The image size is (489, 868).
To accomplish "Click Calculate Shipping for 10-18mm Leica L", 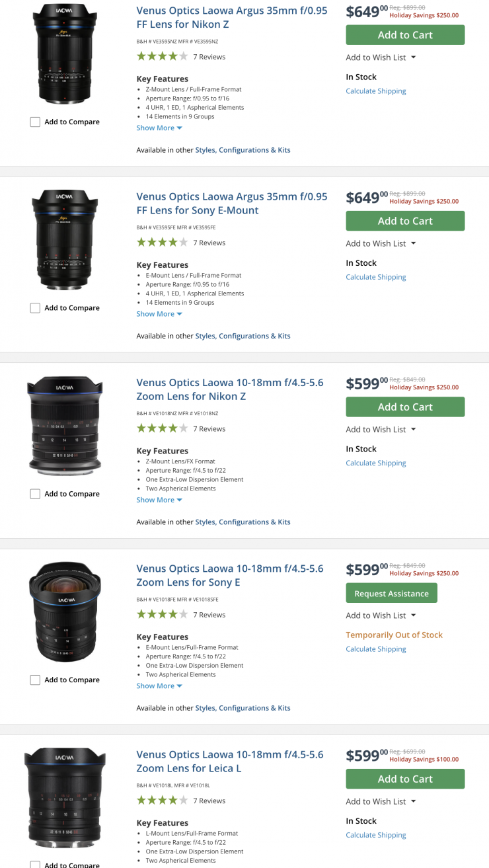I will tap(376, 835).
